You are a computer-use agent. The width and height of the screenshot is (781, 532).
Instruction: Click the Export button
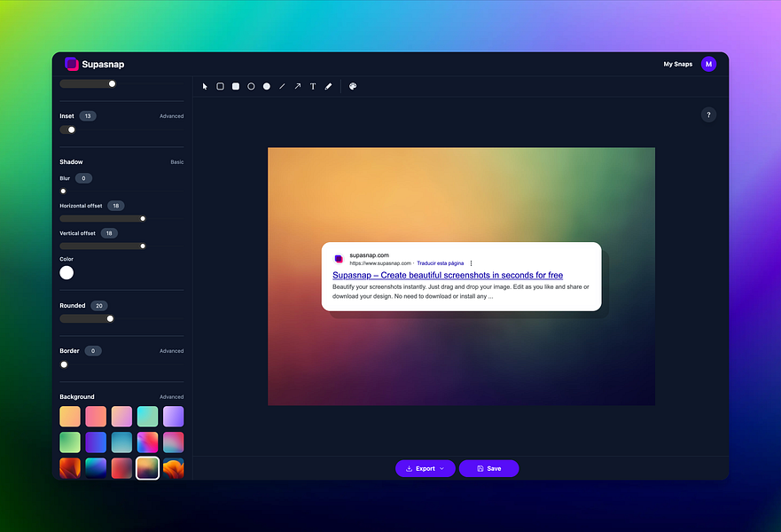coord(426,468)
